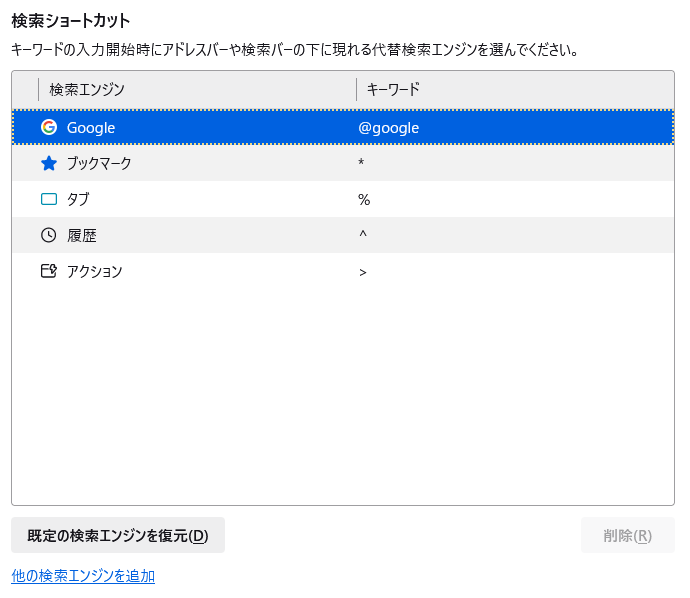Viewport: 690px width, 598px height.
Task: Click the blue star bookmark icon
Action: point(49,163)
